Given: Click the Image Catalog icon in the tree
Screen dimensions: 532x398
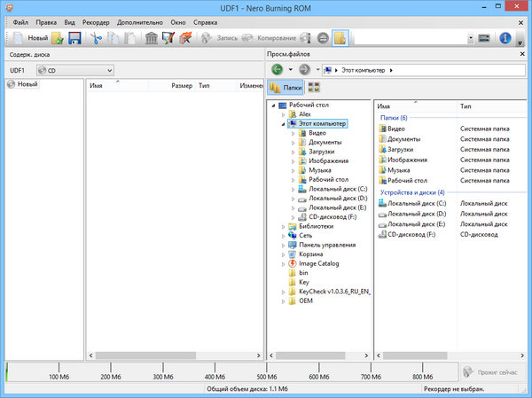Looking at the screenshot, I should (x=291, y=263).
